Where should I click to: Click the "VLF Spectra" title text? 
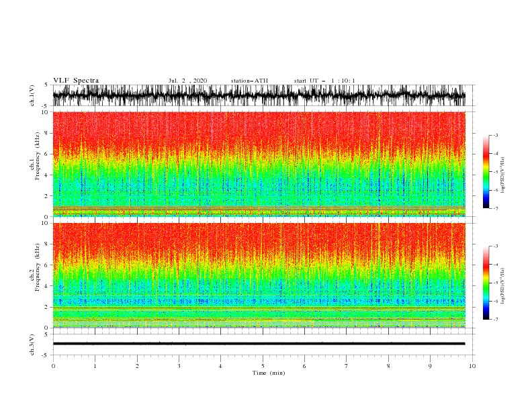pos(76,81)
